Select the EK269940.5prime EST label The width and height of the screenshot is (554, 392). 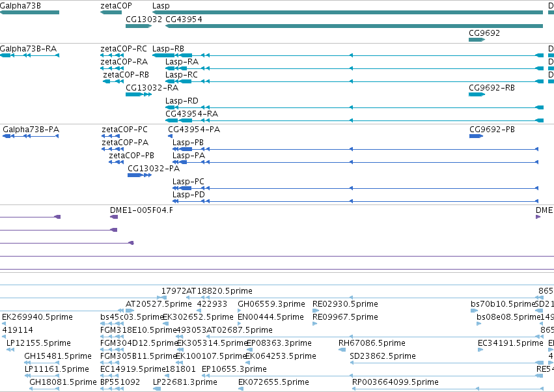(x=38, y=317)
